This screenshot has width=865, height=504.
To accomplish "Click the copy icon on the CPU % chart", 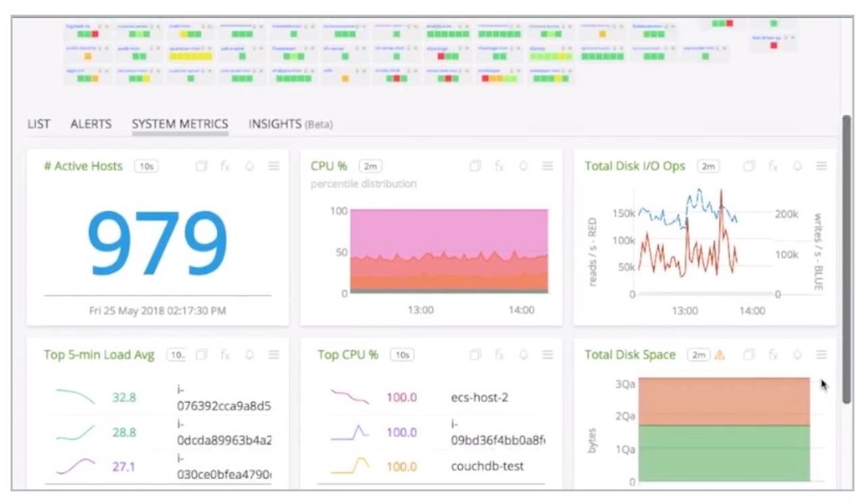I will click(x=474, y=166).
